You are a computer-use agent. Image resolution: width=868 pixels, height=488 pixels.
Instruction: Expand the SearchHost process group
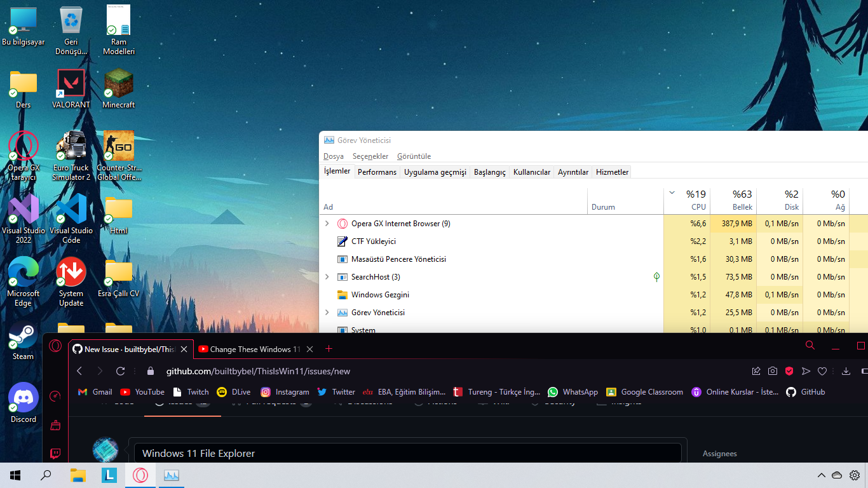coord(327,277)
